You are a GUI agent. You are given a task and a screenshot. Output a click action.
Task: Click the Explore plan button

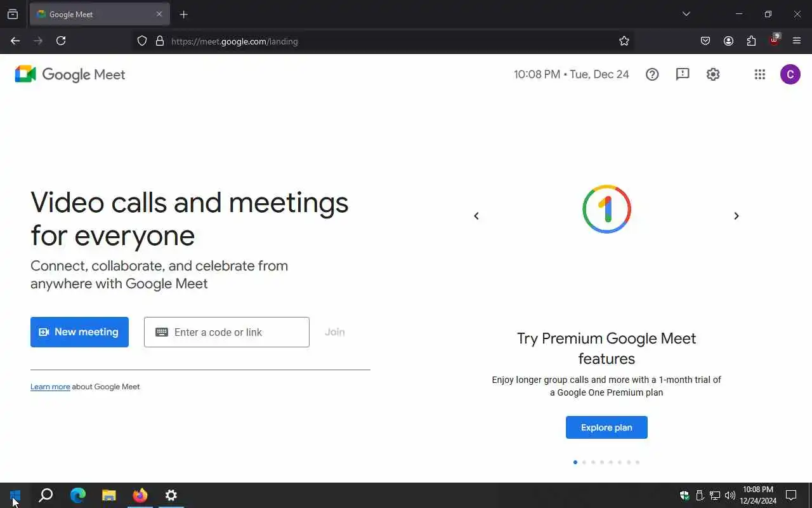606,427
